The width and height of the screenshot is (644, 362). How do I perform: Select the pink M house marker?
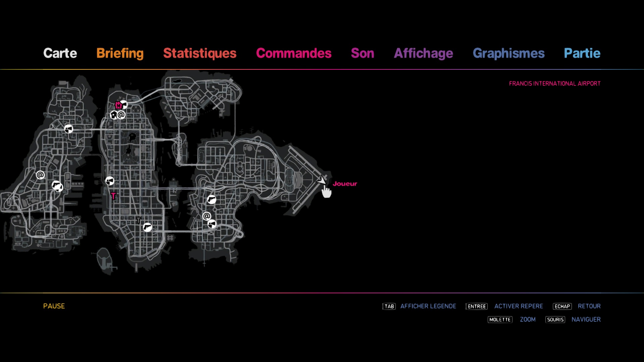point(118,105)
